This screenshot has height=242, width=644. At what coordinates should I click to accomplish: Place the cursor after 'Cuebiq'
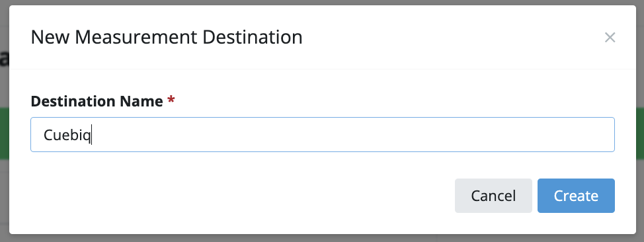click(x=92, y=135)
